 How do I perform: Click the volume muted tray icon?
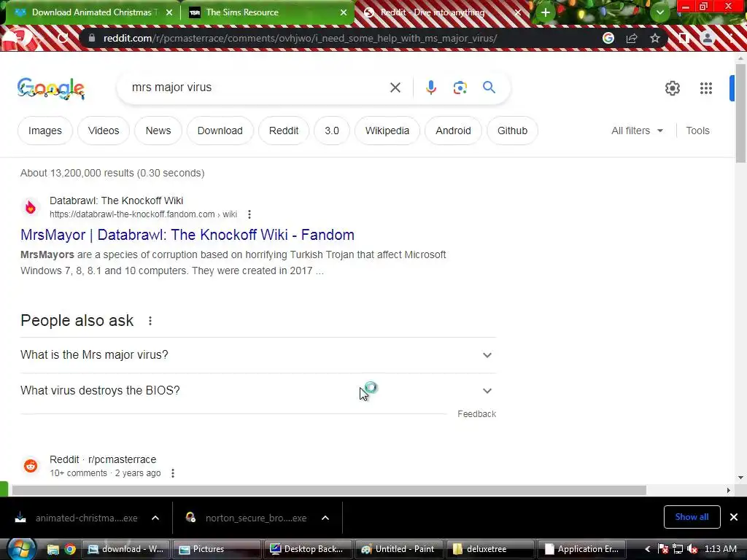pos(693,549)
